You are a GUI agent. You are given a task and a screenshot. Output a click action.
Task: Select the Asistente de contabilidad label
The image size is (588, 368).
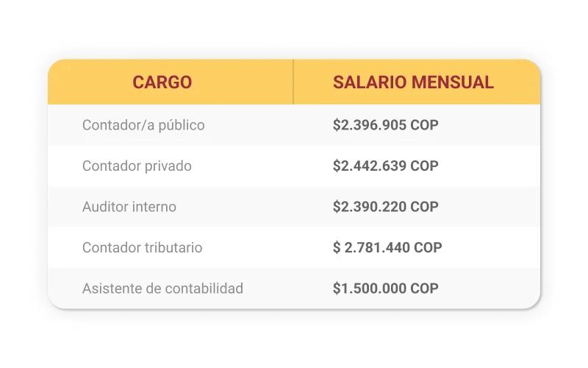pos(162,289)
